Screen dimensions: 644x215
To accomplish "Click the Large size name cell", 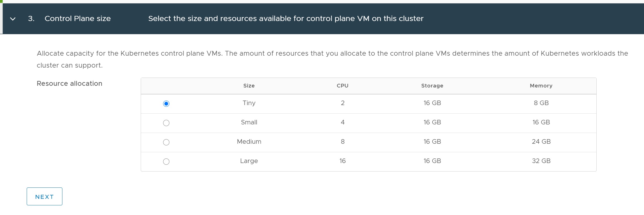I will (249, 161).
